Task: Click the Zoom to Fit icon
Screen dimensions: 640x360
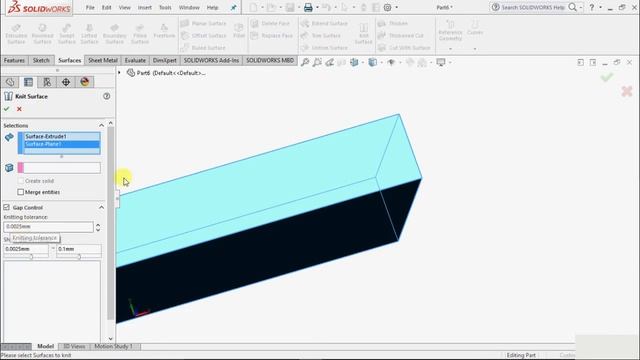Action: tap(304, 62)
